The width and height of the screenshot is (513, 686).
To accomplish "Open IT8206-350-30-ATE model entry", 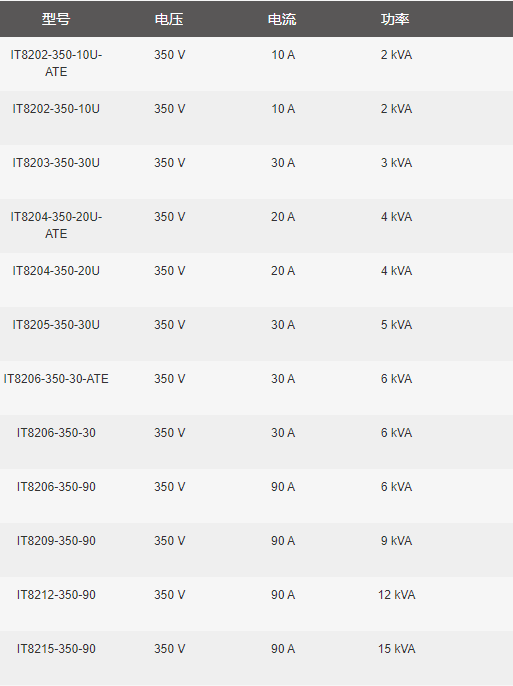I will [x=56, y=379].
